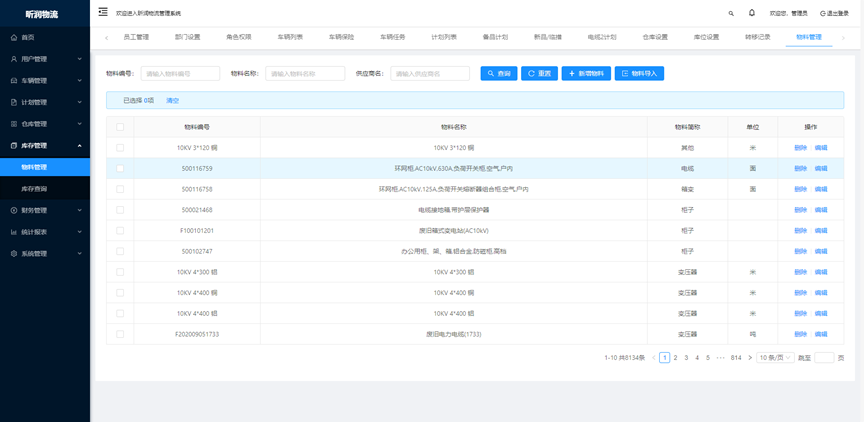
Task: Switch to the 角色权限 tab
Action: point(239,37)
